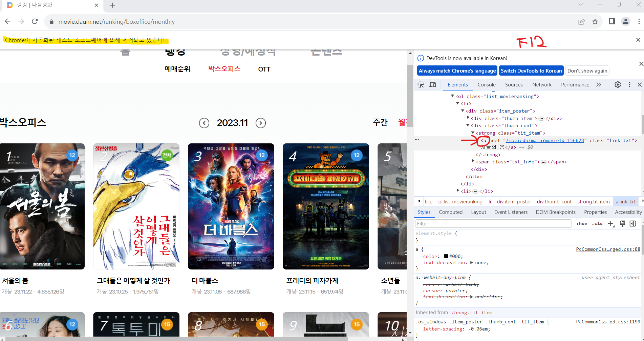Switch to the Console tab
Viewport: 644px width, 341px height.
pos(487,85)
